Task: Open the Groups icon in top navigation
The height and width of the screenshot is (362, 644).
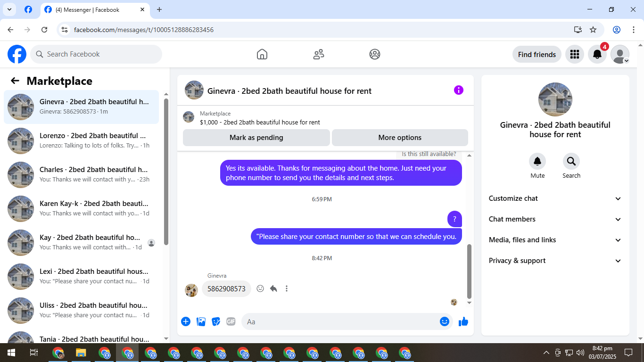Action: tap(375, 54)
